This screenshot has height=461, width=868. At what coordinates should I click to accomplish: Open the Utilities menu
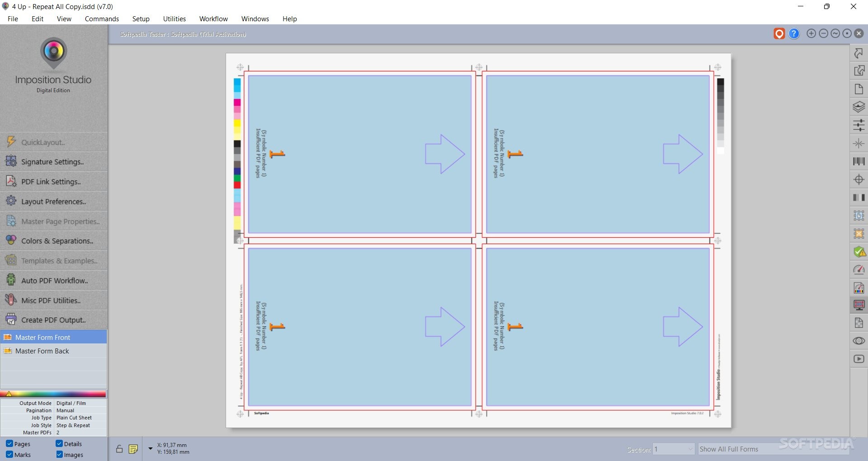tap(174, 19)
